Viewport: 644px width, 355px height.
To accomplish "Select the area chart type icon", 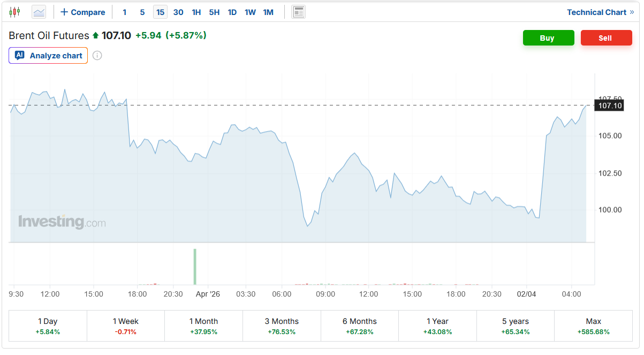I will click(x=39, y=12).
